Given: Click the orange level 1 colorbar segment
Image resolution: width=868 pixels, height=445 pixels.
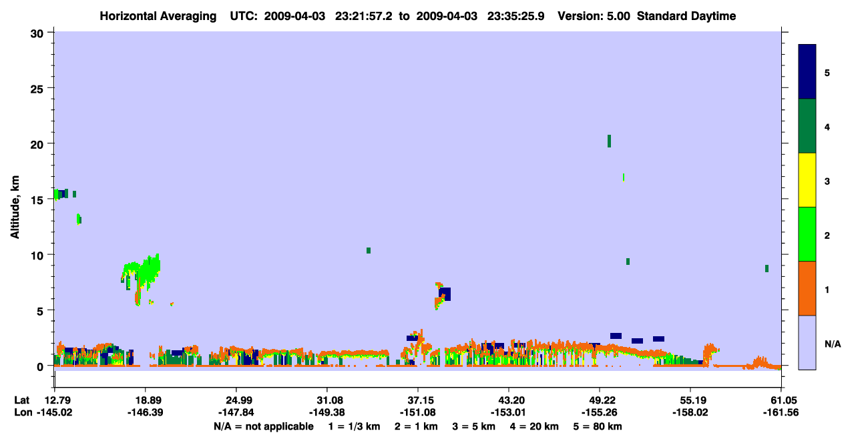Looking at the screenshot, I should (807, 288).
